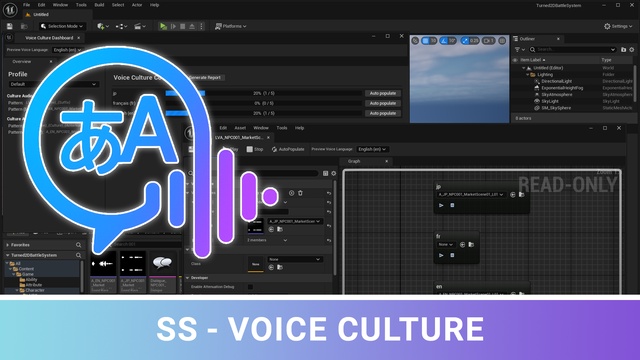
Task: Click the trash delete icon in details
Action: (x=300, y=193)
